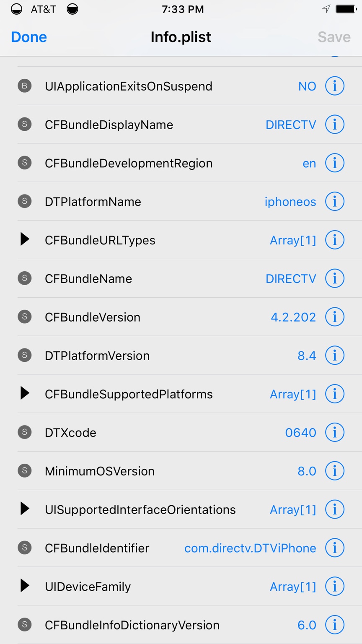Expand the UIDeviceFamily array

click(25, 586)
